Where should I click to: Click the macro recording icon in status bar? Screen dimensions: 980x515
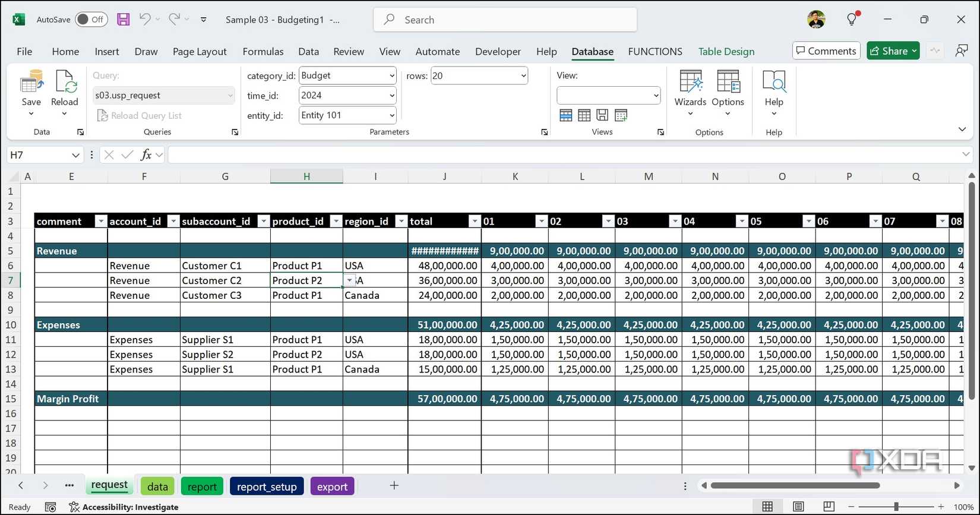[50, 507]
